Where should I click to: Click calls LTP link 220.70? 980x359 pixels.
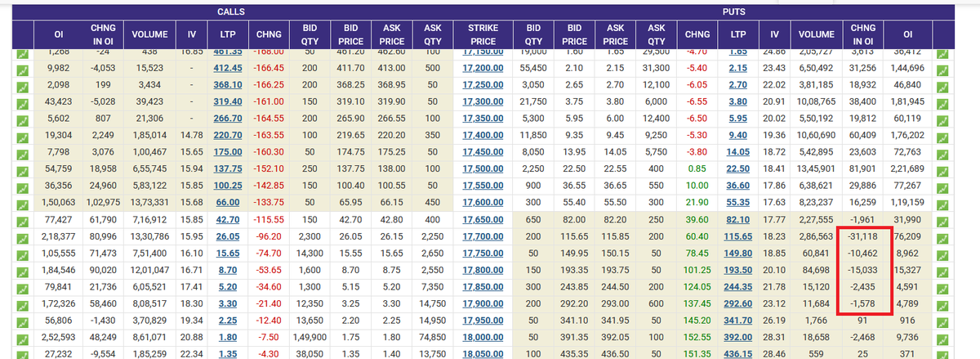228,134
